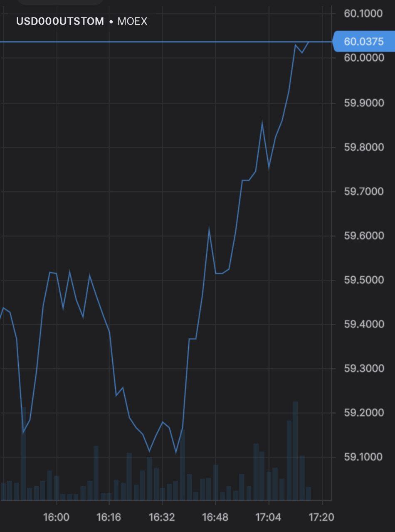The height and width of the screenshot is (532, 395).
Task: Click the 59.7000 price axis label
Action: coord(363,192)
